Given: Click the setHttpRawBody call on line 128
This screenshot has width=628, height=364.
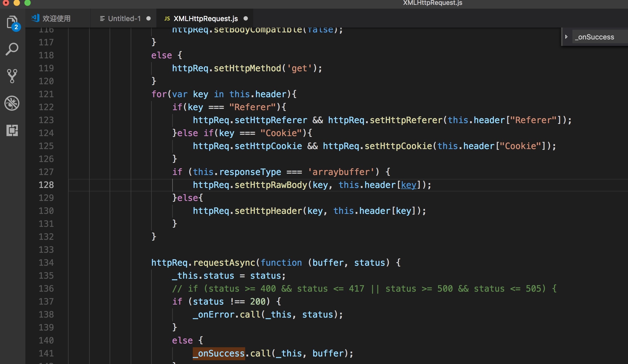Looking at the screenshot, I should [271, 185].
